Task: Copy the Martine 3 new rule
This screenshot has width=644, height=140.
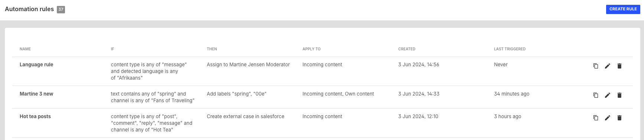Action: tap(596, 95)
